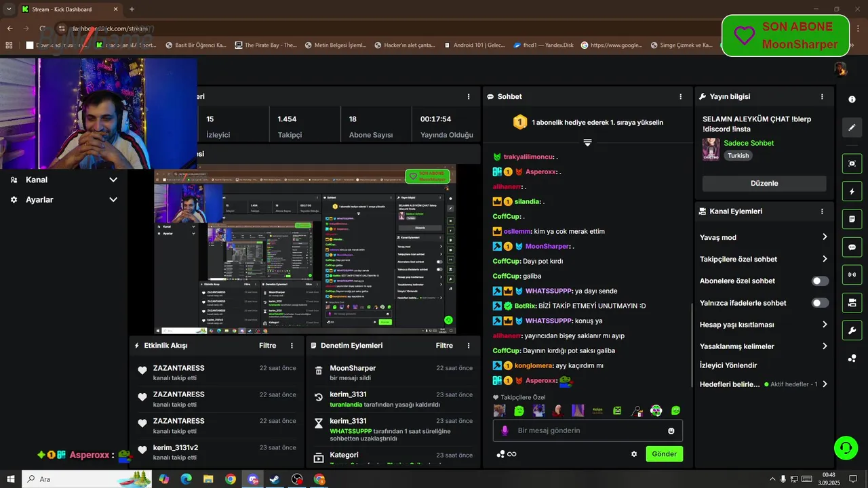Click BotRix username in chat
The image size is (868, 488).
525,306
